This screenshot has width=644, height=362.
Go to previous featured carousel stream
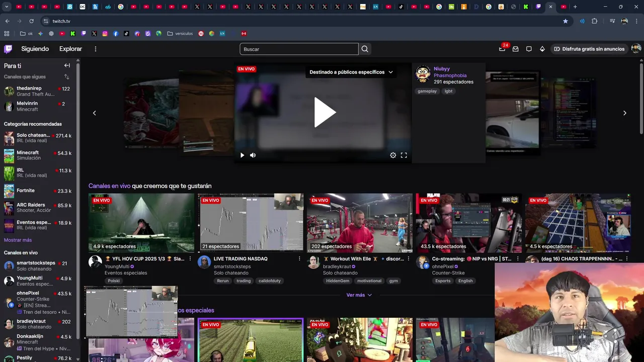tap(94, 113)
